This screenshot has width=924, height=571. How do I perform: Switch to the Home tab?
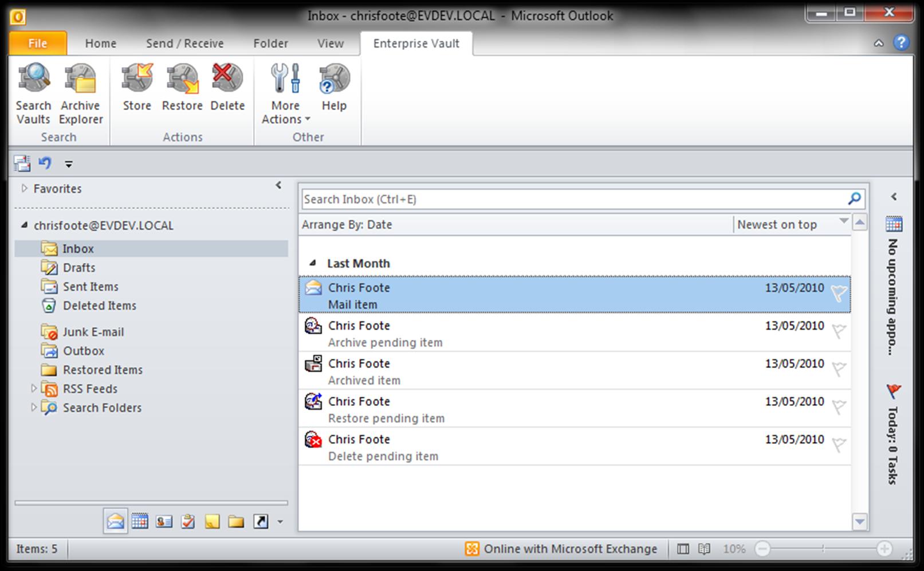[x=101, y=44]
